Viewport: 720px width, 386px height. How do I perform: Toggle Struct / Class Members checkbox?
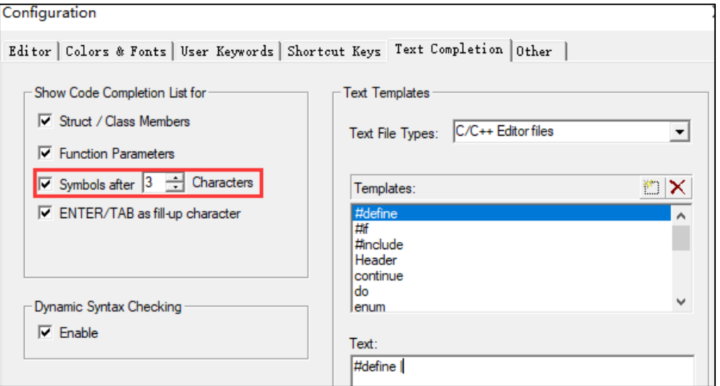(x=45, y=121)
